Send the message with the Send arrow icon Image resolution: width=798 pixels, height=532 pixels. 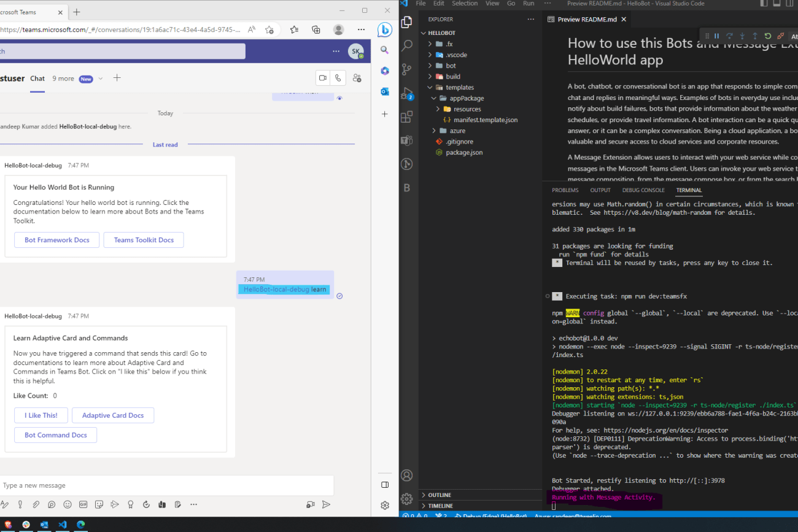[327, 504]
